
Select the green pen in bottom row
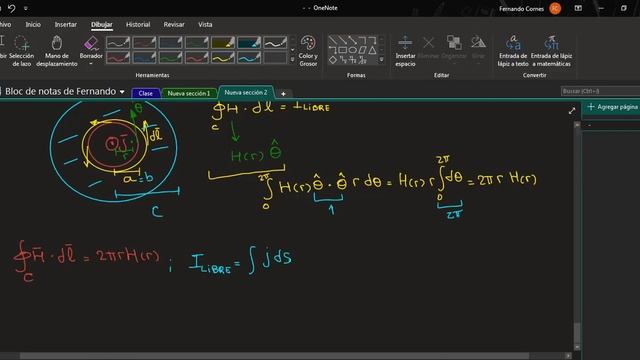coord(170,58)
